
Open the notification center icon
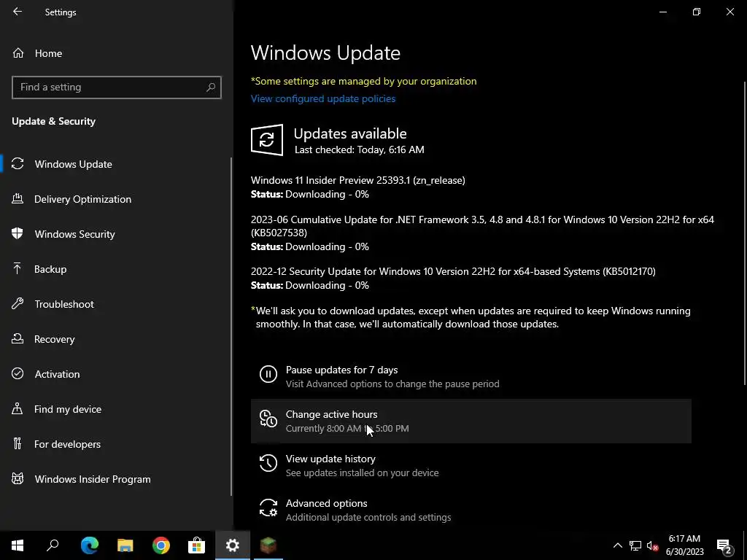[x=724, y=545]
